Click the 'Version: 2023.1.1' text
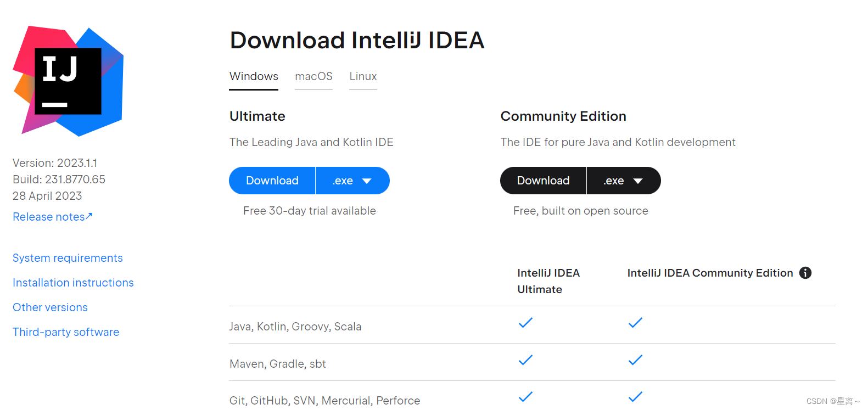Image resolution: width=868 pixels, height=410 pixels. (x=55, y=163)
